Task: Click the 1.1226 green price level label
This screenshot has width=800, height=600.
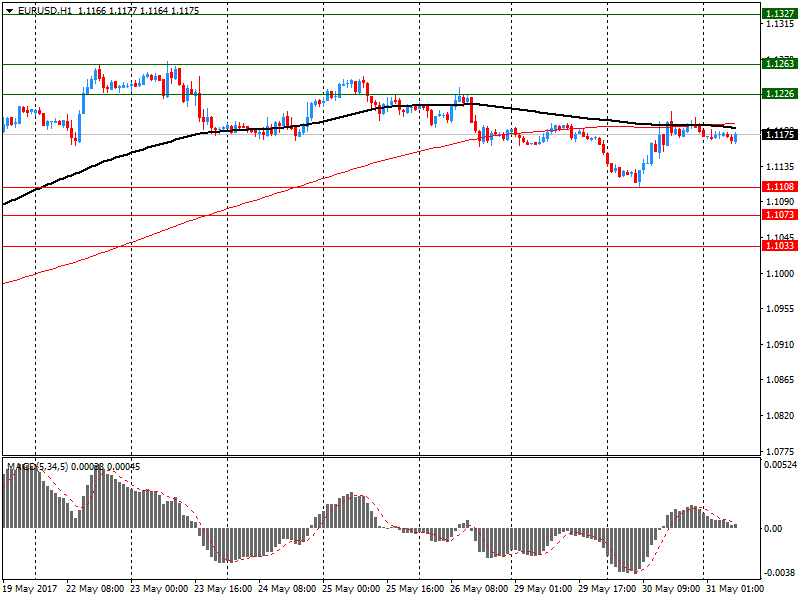Action: tap(780, 94)
